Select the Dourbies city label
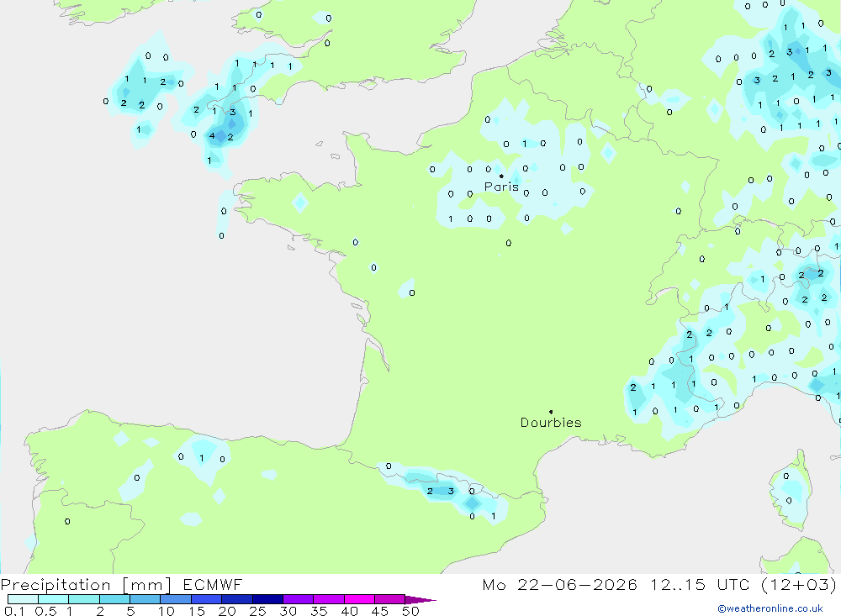The width and height of the screenshot is (841, 616). (x=551, y=423)
